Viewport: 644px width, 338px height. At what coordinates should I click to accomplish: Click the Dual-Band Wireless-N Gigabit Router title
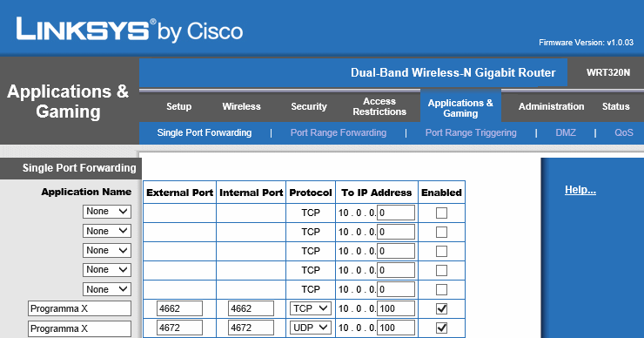coord(453,73)
